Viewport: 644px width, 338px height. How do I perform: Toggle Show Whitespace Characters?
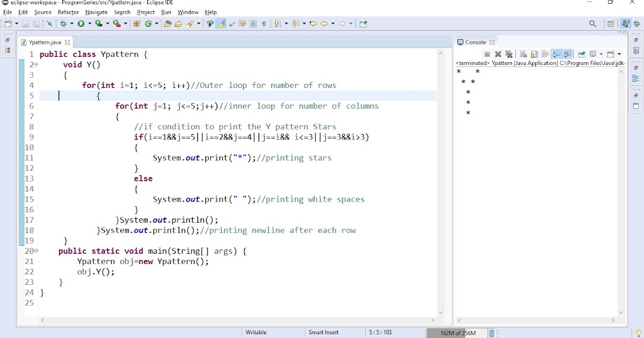(x=264, y=23)
